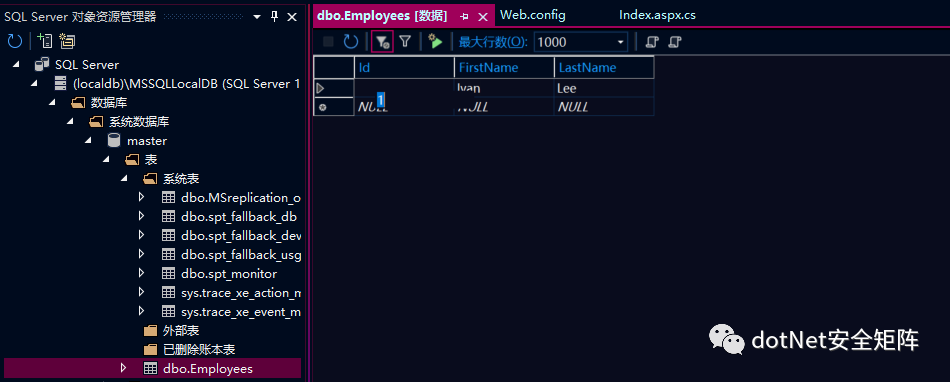
Task: Expand the dbo.spt_fallback_dev table
Action: click(142, 235)
